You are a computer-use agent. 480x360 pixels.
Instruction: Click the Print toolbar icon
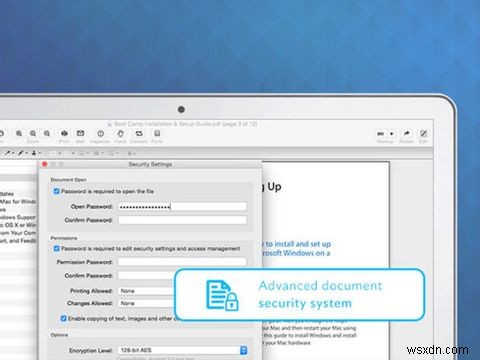pos(64,133)
